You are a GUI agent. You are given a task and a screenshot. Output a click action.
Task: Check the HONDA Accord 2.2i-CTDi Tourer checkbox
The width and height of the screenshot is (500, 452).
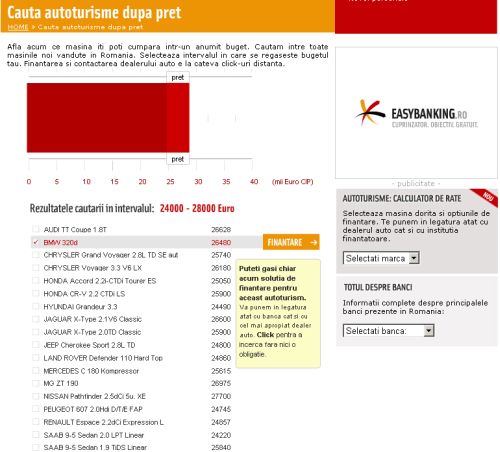point(35,280)
